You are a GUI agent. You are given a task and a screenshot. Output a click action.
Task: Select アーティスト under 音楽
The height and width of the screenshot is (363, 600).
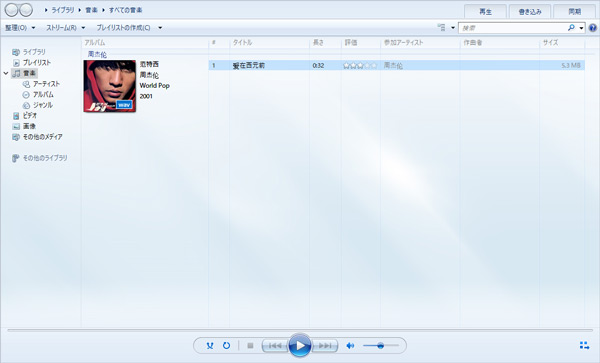coord(46,84)
